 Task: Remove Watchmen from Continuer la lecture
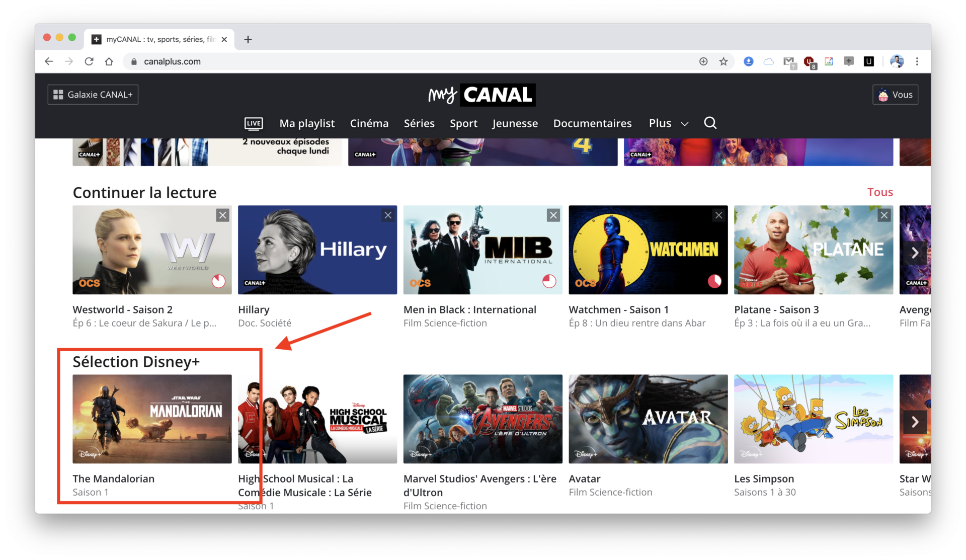coord(719,215)
